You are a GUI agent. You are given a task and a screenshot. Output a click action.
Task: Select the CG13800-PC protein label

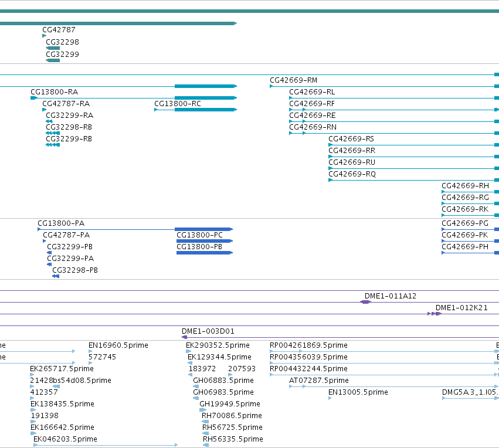(199, 235)
